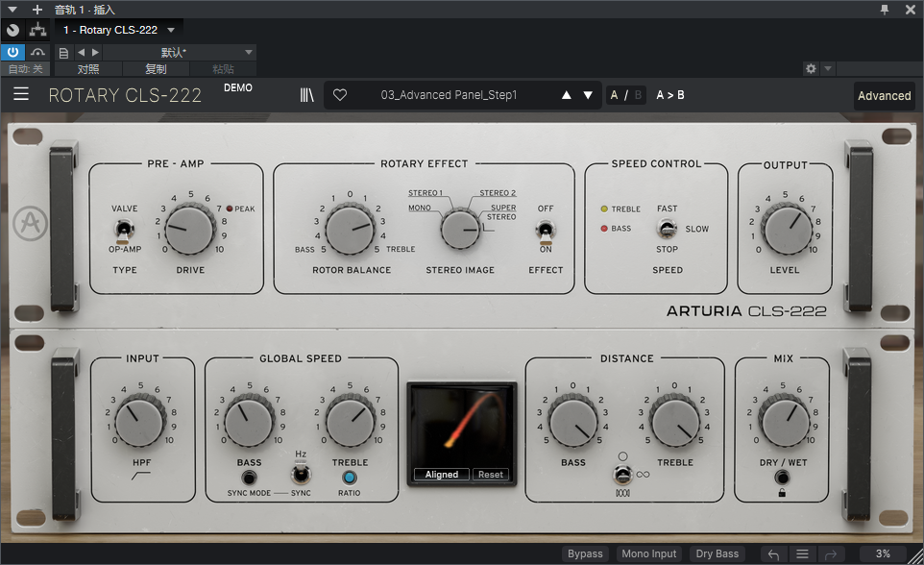The height and width of the screenshot is (565, 924).
Task: Collapse the insert panel triangle at top left
Action: [12, 10]
